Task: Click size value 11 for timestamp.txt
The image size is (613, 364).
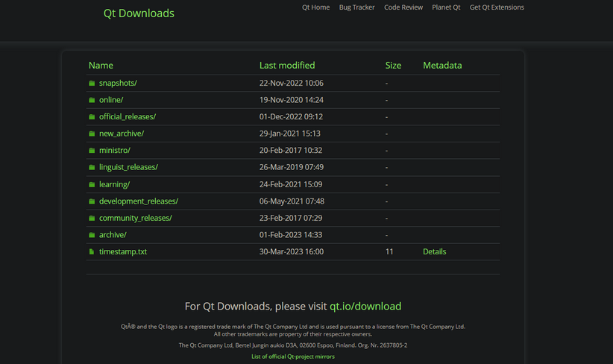Action: pyautogui.click(x=389, y=251)
